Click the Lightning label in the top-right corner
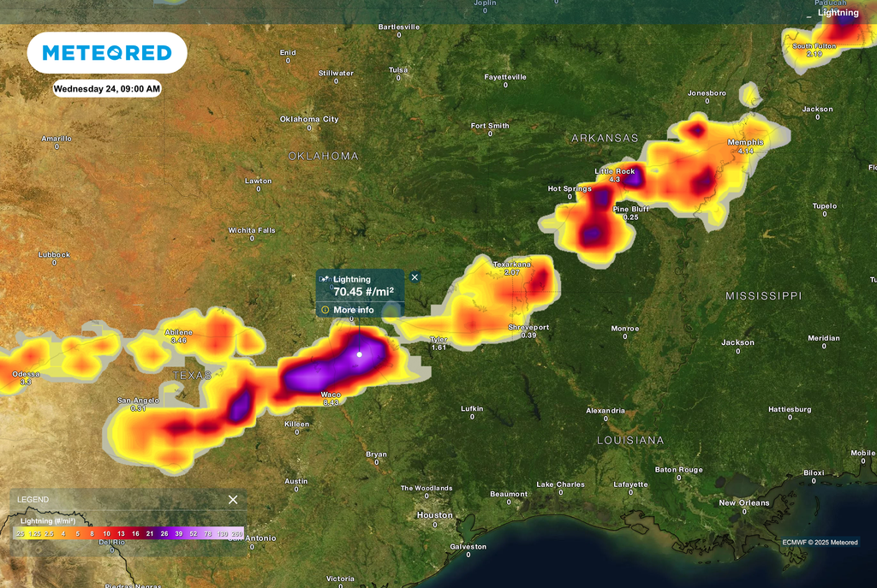Viewport: 877px width, 588px height. (x=837, y=13)
